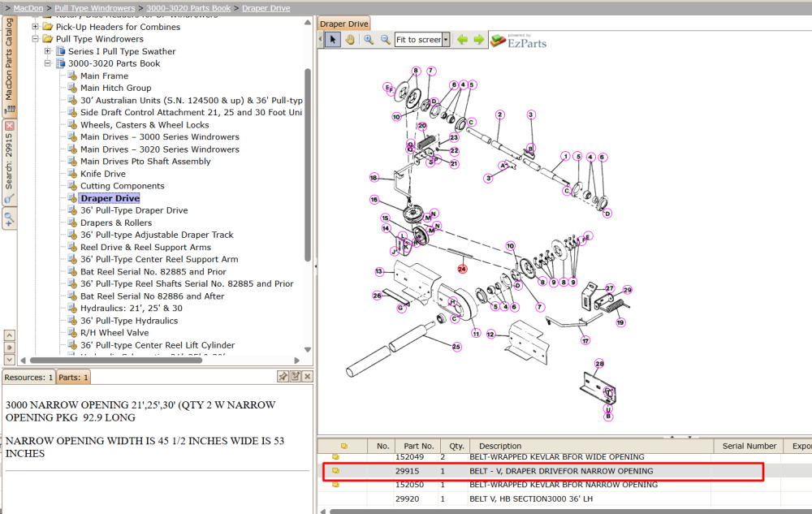This screenshot has width=812, height=514.
Task: Click highlighted callout 24 in diagram
Action: click(x=462, y=269)
